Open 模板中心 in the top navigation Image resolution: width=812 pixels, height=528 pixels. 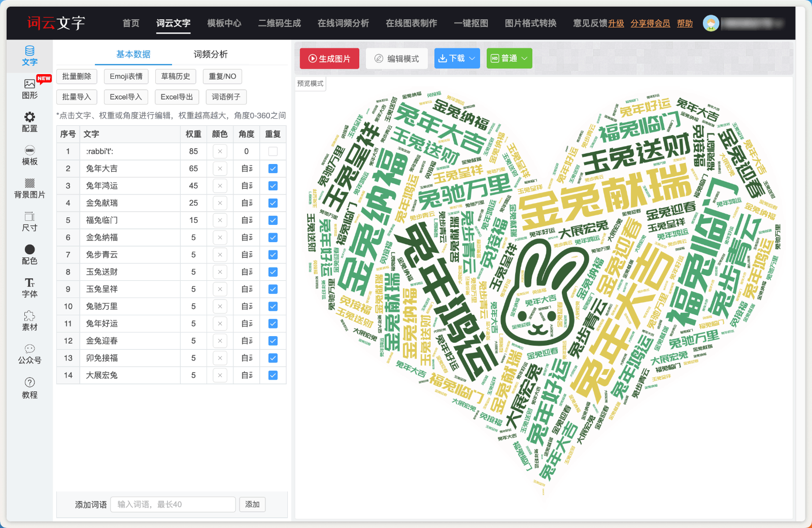(224, 23)
